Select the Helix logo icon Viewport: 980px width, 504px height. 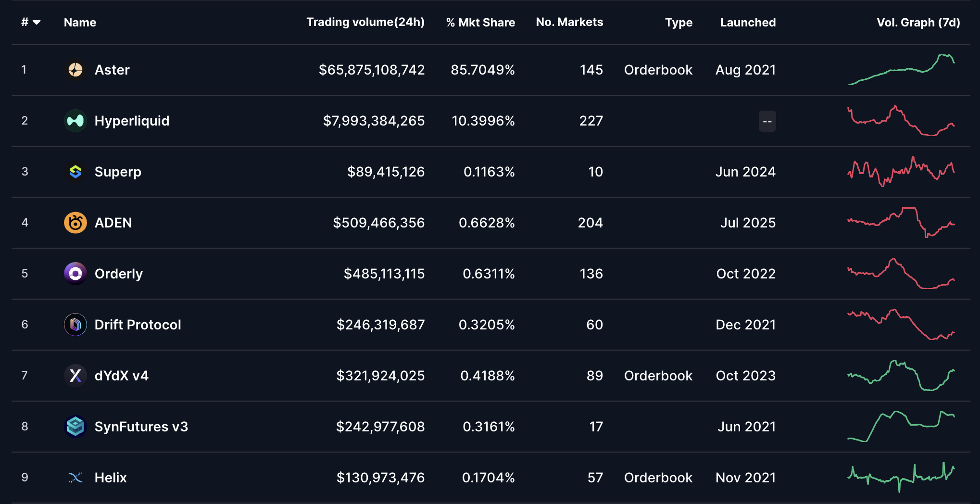pos(75,478)
